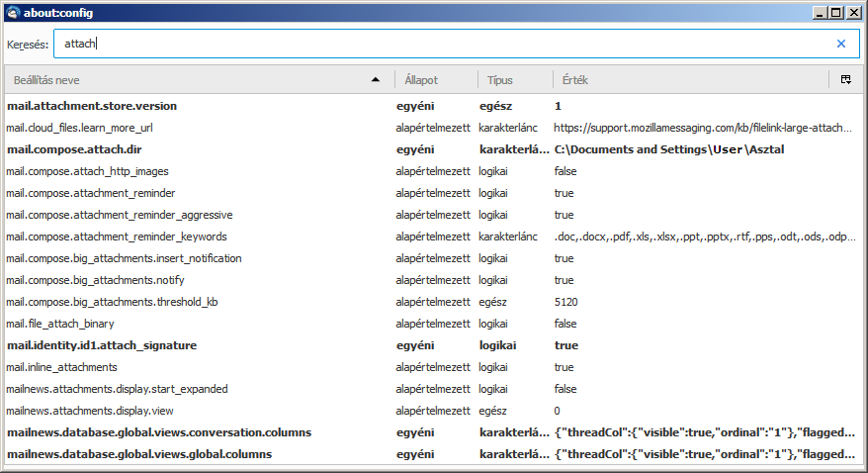Click the .doc,.docx,.pdf keywords value

click(x=705, y=236)
